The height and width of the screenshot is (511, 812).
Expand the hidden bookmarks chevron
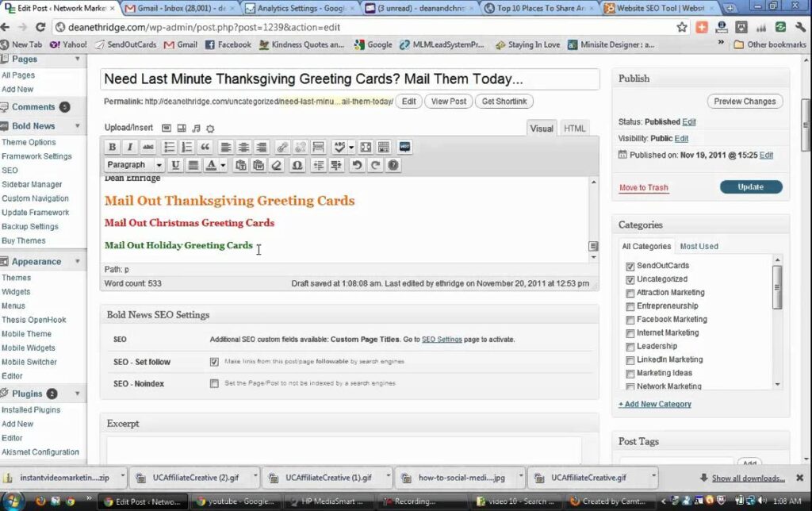pyautogui.click(x=721, y=43)
